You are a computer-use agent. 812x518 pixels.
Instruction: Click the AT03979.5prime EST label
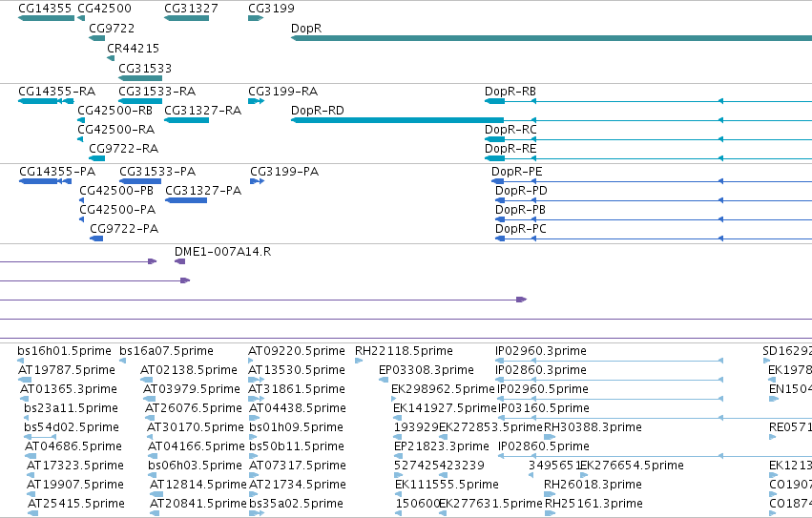pos(192,389)
